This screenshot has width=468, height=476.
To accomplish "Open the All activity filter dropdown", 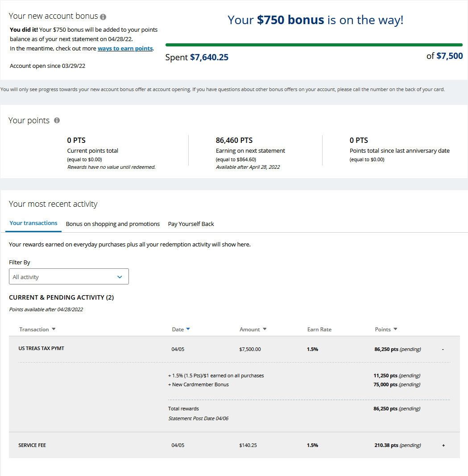I will pyautogui.click(x=69, y=276).
